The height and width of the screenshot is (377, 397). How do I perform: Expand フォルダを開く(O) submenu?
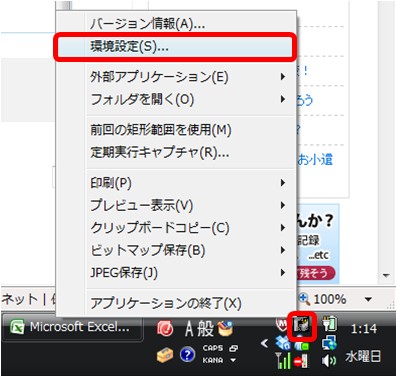[176, 99]
